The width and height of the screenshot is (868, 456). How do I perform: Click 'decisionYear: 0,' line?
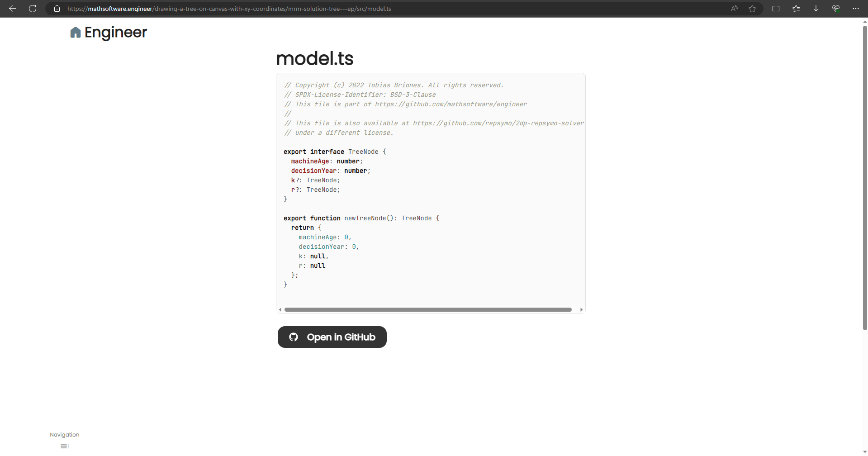[329, 247]
